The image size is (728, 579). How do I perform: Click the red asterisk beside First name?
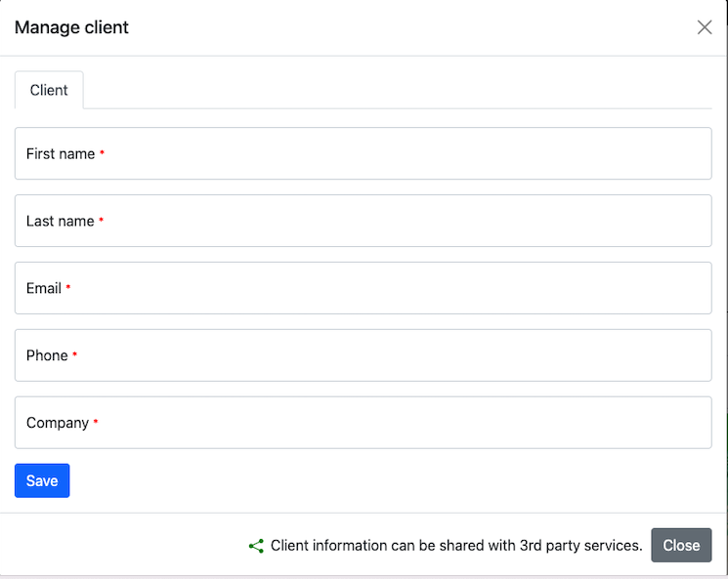pyautogui.click(x=103, y=153)
